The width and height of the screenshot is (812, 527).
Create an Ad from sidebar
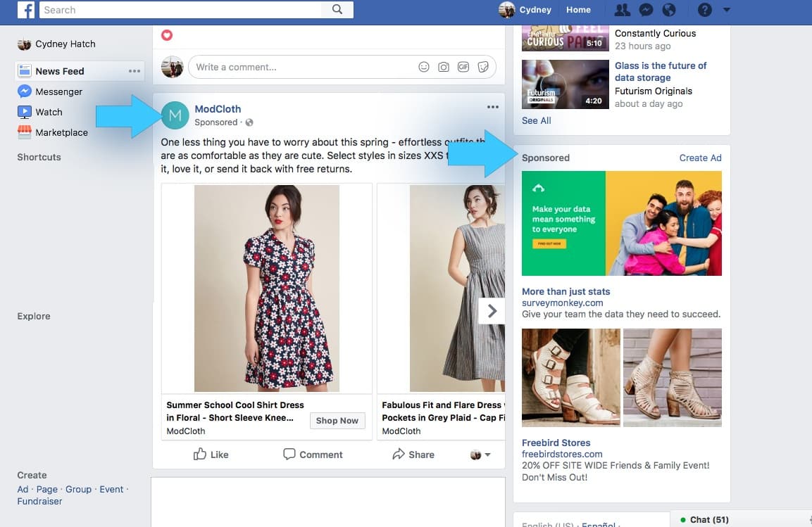[23, 489]
